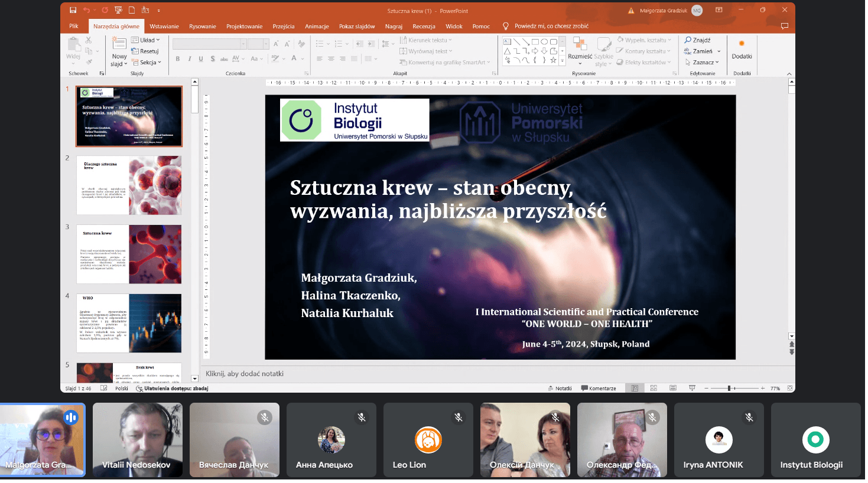Switch to Reading view in status bar
Screen dimensions: 868x483
673,389
